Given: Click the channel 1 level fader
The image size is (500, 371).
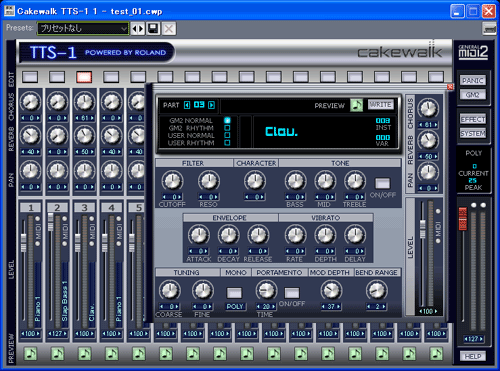Looking at the screenshot, I should (24, 242).
